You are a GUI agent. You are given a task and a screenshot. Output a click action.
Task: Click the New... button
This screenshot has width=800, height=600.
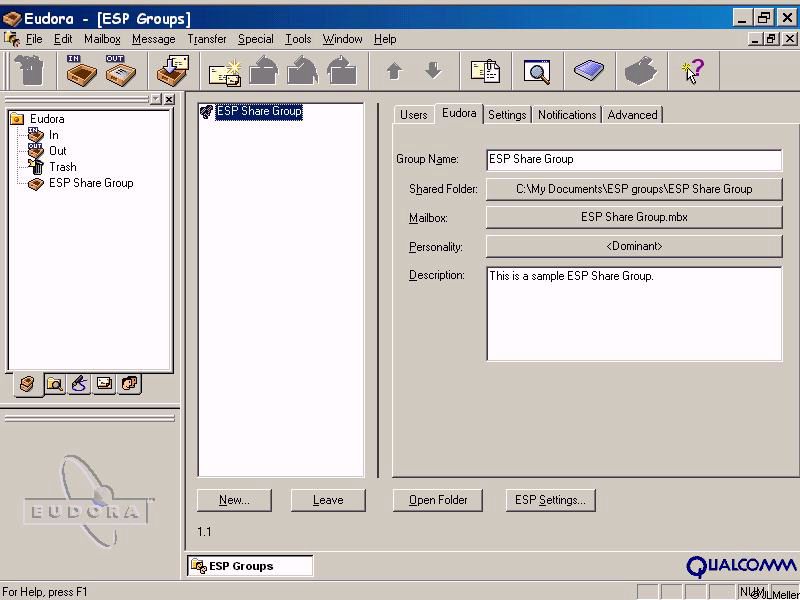[234, 500]
